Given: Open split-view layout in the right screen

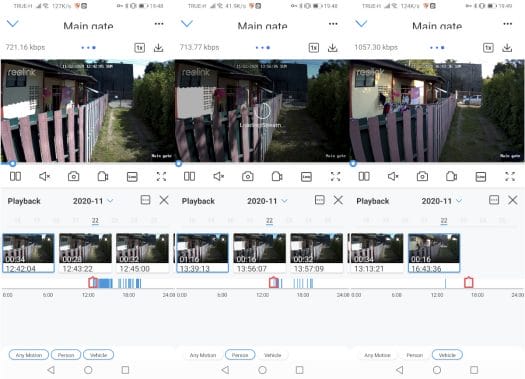Looking at the screenshot, I should point(364,176).
